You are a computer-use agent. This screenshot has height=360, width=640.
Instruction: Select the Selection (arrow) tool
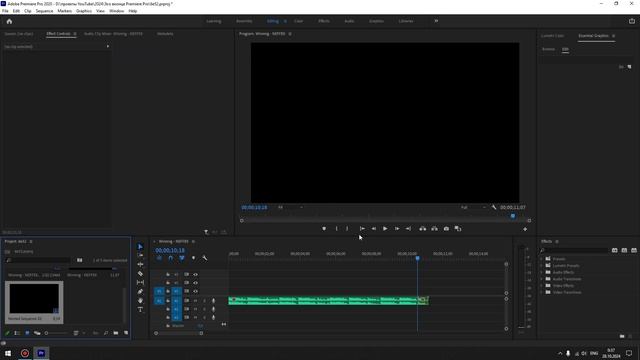point(140,247)
